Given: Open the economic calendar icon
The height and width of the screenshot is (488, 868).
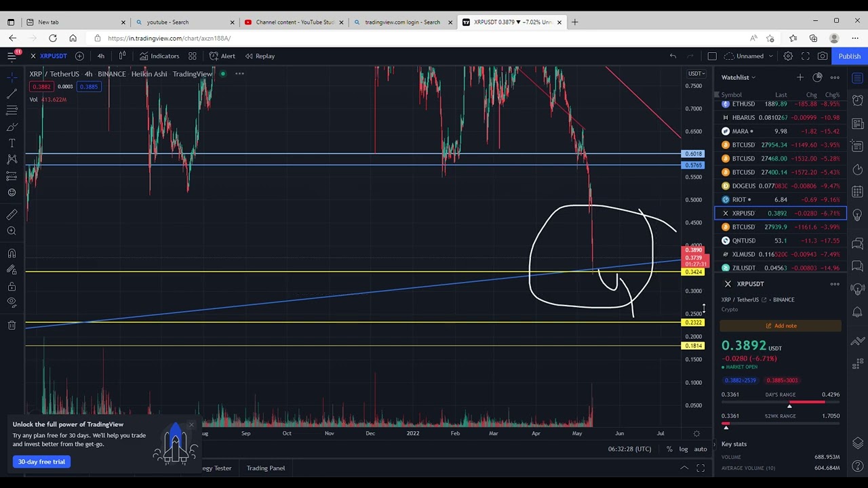Looking at the screenshot, I should (858, 192).
